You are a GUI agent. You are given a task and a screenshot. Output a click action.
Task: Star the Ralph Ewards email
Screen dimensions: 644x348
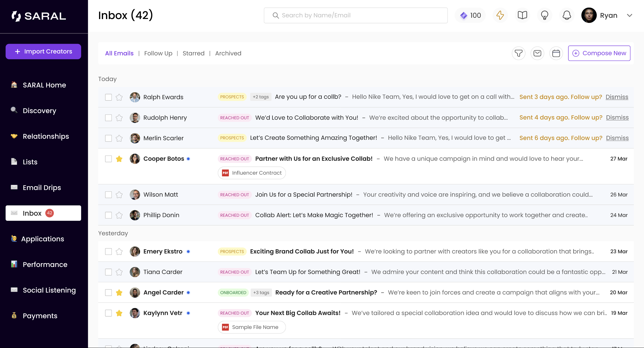pos(119,97)
